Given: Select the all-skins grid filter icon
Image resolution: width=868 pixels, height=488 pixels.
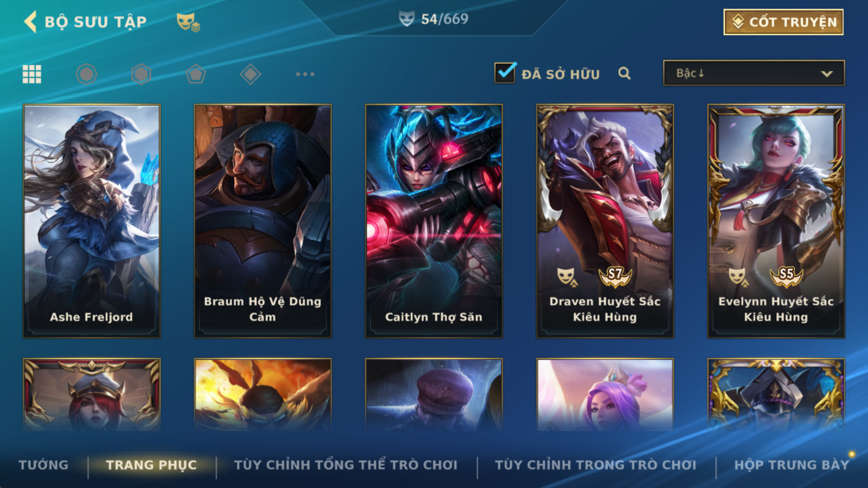Looking at the screenshot, I should (32, 74).
